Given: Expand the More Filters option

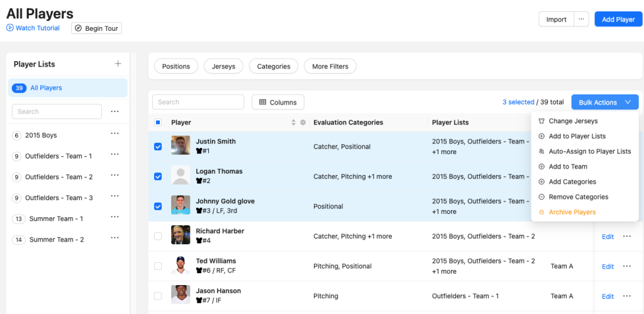Looking at the screenshot, I should pyautogui.click(x=330, y=66).
